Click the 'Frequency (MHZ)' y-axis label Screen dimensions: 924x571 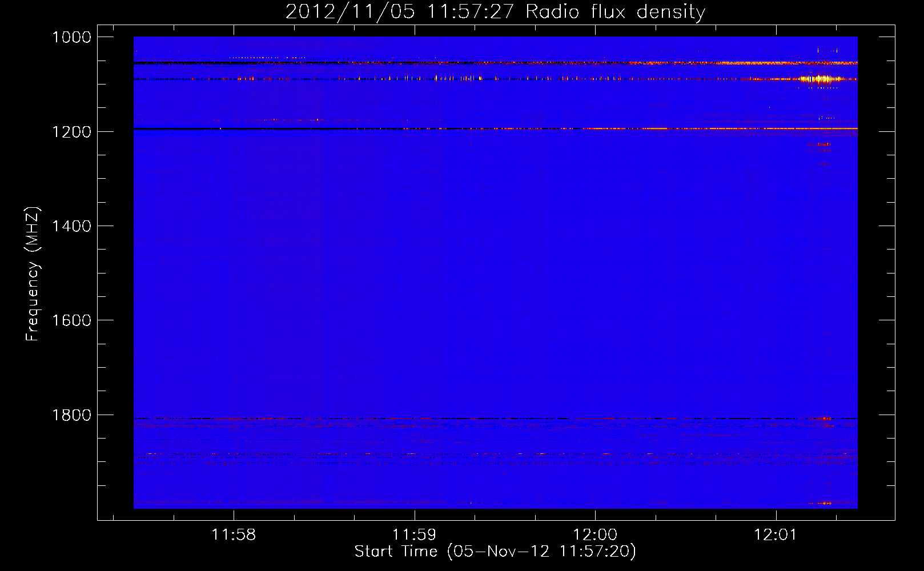(33, 274)
